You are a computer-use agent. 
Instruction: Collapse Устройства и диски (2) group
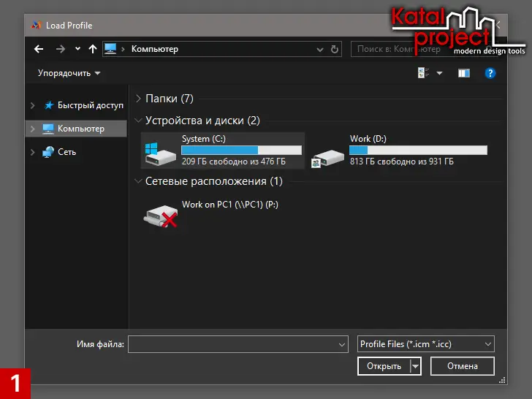(x=138, y=121)
